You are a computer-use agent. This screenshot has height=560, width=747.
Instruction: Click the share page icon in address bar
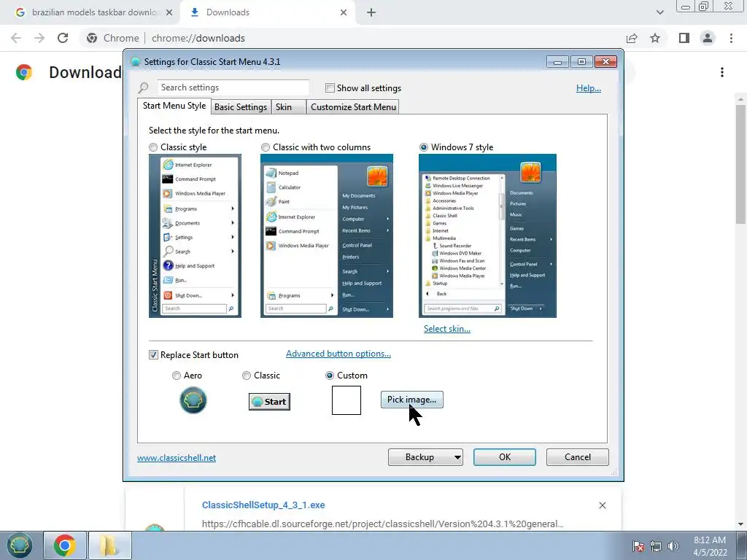pos(632,38)
